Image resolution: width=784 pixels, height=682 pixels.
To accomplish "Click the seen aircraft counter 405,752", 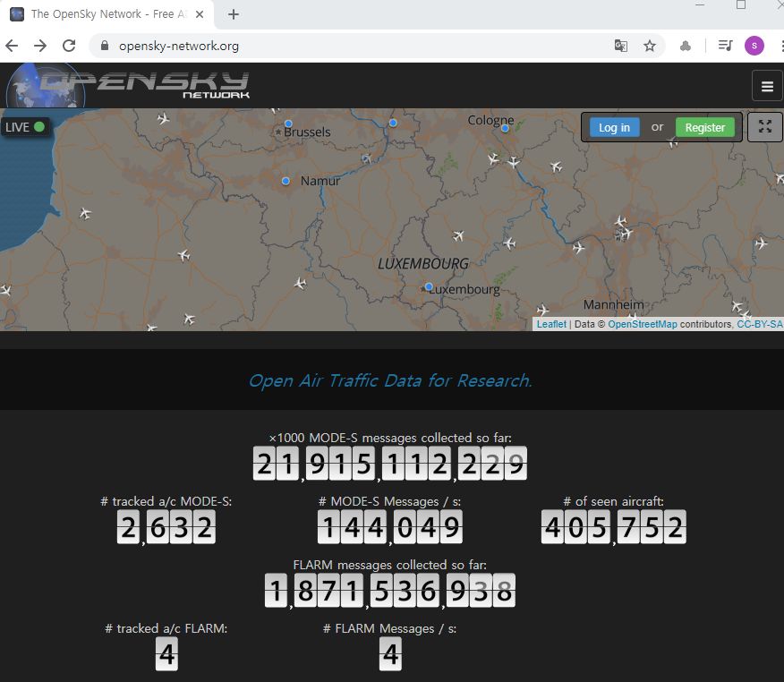I will click(613, 526).
